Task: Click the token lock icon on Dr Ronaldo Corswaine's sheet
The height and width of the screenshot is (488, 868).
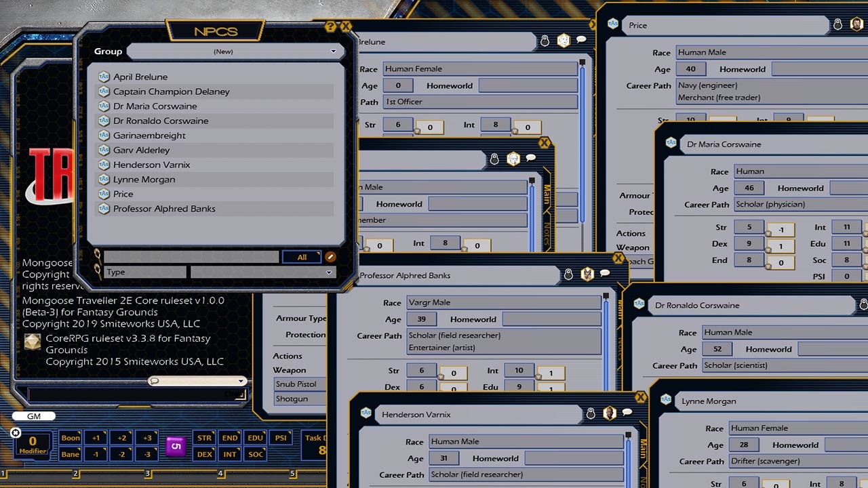Action: (865, 305)
